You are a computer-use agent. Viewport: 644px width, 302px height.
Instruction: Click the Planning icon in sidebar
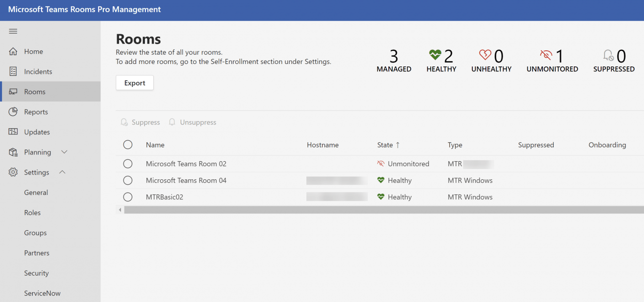point(13,152)
